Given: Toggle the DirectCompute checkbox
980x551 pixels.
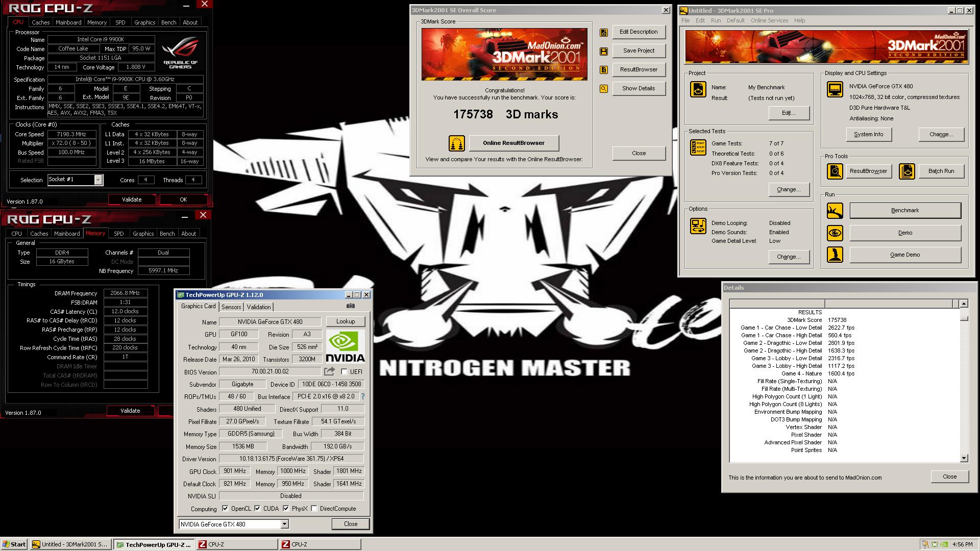Looking at the screenshot, I should 314,509.
